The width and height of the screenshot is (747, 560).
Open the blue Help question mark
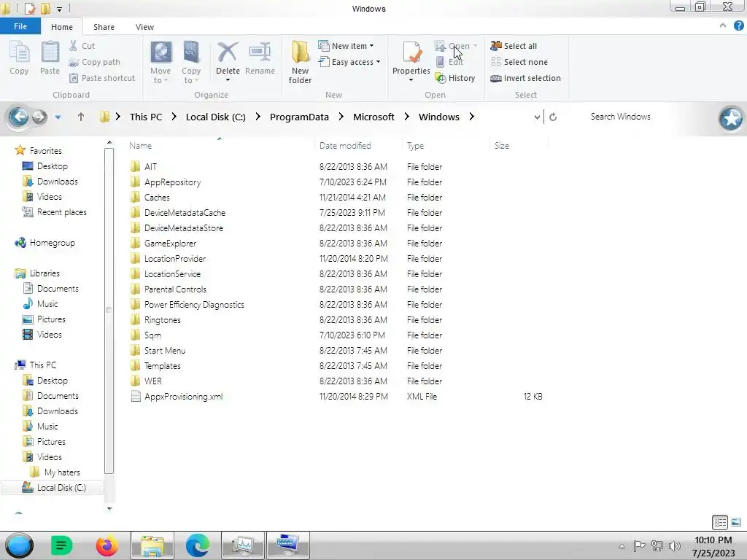[738, 26]
